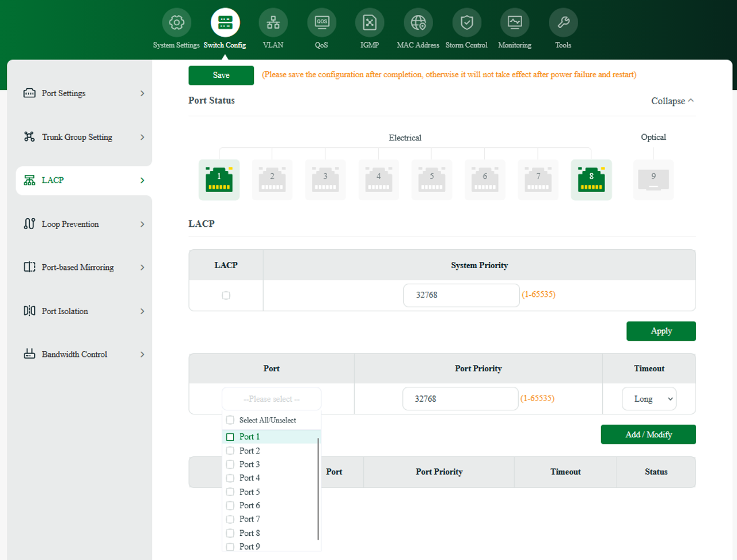The image size is (737, 560).
Task: Open the Timeout dropdown showing Long
Action: point(649,398)
